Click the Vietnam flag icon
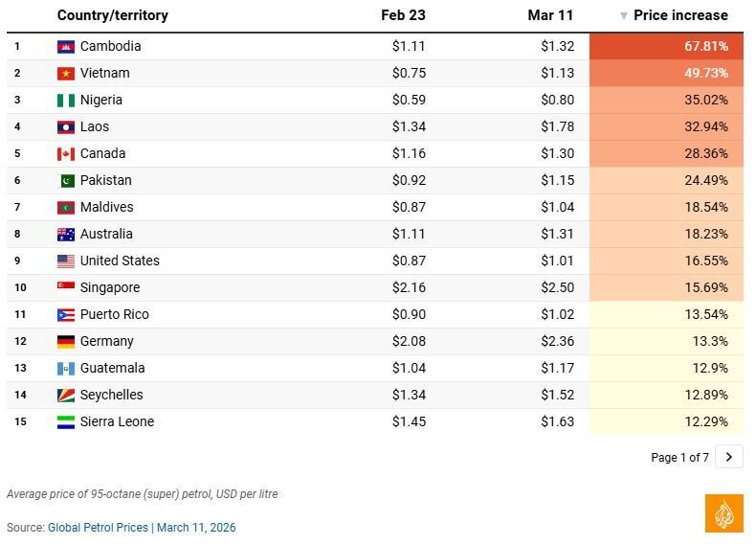 tap(65, 74)
